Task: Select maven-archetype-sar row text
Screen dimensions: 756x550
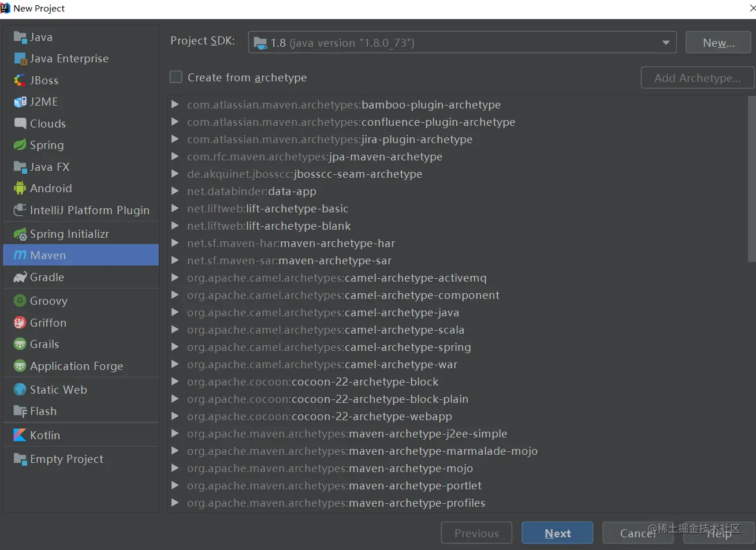Action: point(289,260)
